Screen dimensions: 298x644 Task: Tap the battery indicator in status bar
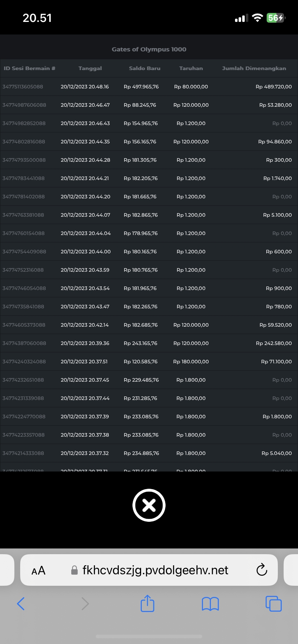(276, 18)
